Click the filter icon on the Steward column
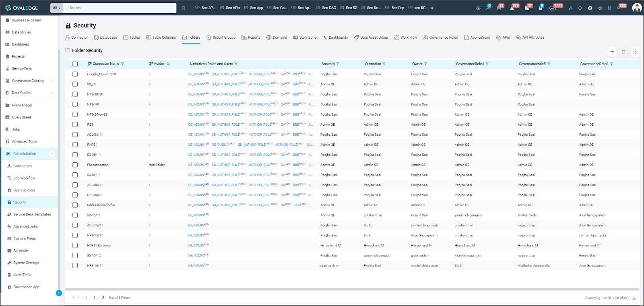Viewport: 644px width, 306px height. [338, 64]
